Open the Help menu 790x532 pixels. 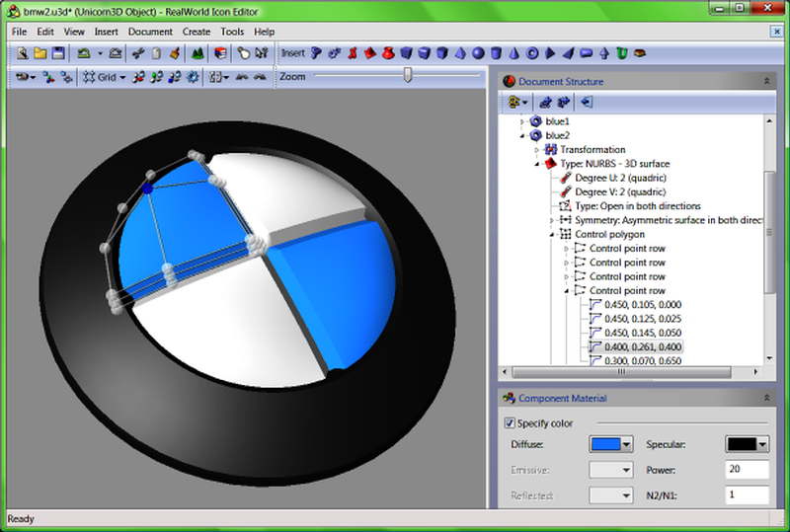[264, 32]
